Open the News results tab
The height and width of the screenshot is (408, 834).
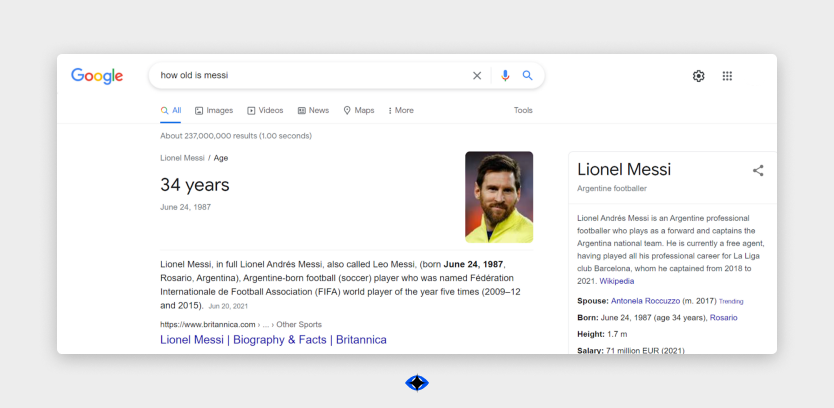point(313,111)
